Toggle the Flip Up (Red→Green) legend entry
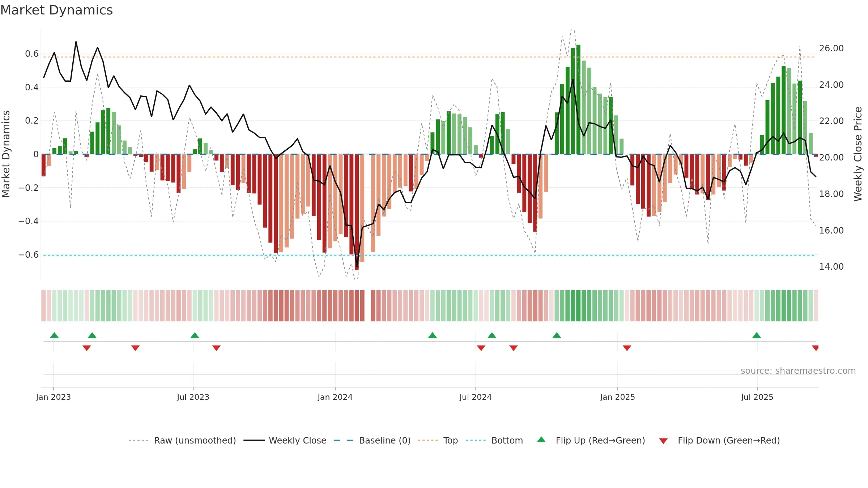Screen dimensions: 868x488 coord(591,441)
